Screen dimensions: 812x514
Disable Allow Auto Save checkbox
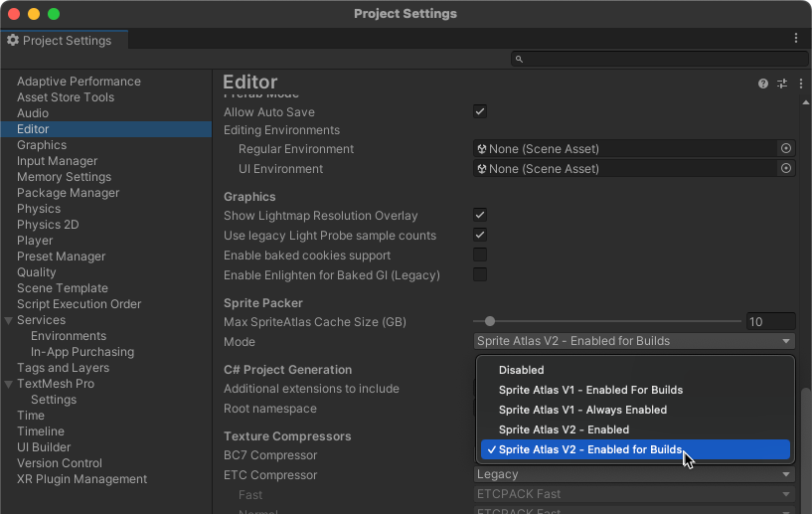480,112
